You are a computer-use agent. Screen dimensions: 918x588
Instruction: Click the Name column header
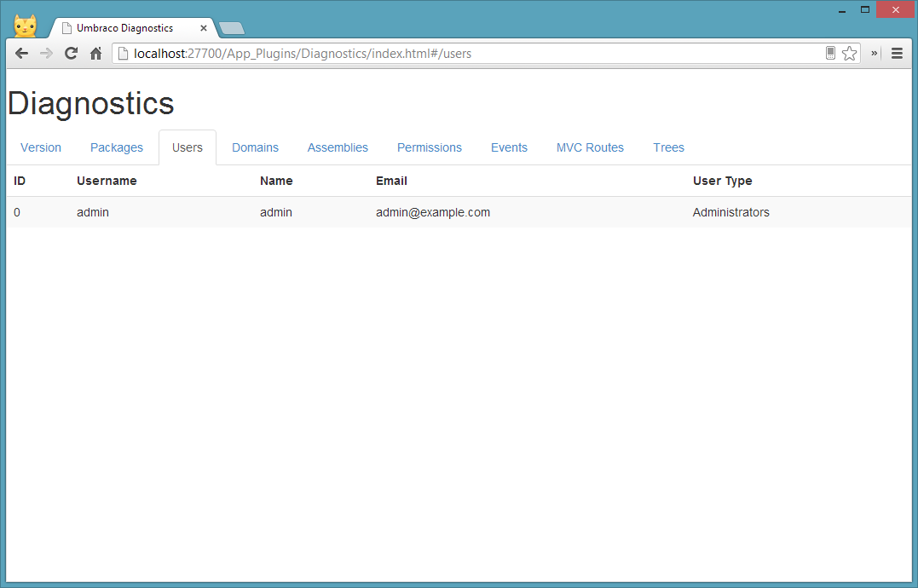(276, 181)
